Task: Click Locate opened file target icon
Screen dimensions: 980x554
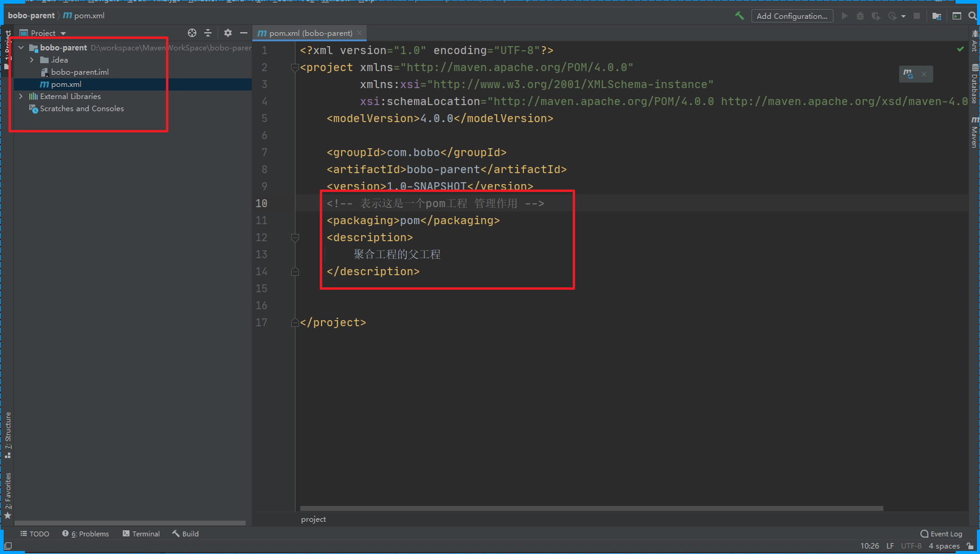Action: coord(192,33)
